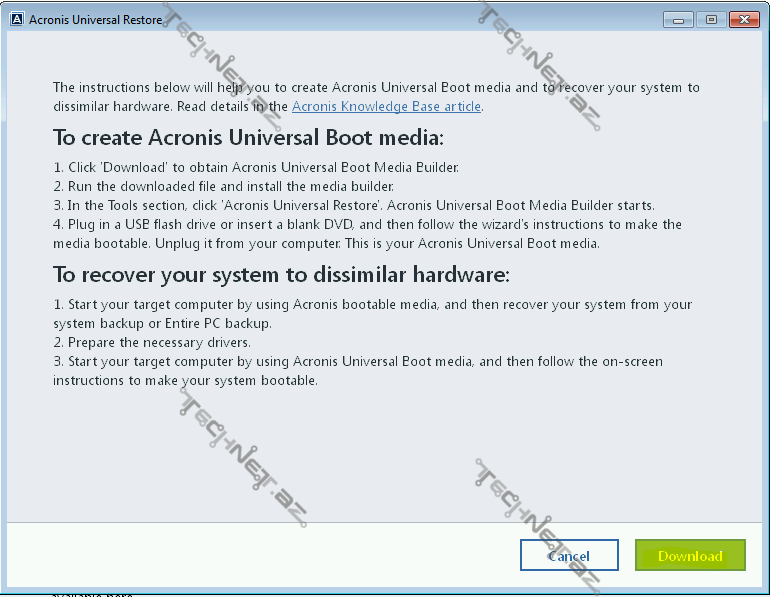Minimize the Acronis Universal Restore window
Viewport: 770px width, 597px height.
(x=680, y=19)
